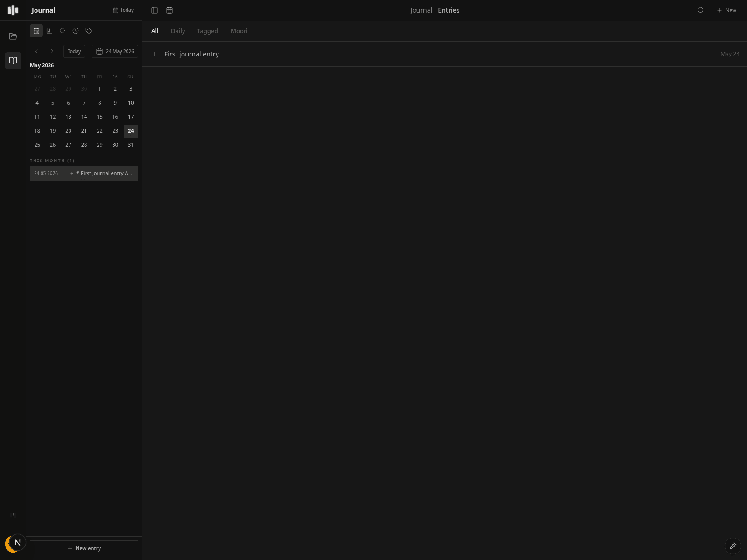747x560 pixels.
Task: Go to previous month chevron
Action: [x=36, y=51]
